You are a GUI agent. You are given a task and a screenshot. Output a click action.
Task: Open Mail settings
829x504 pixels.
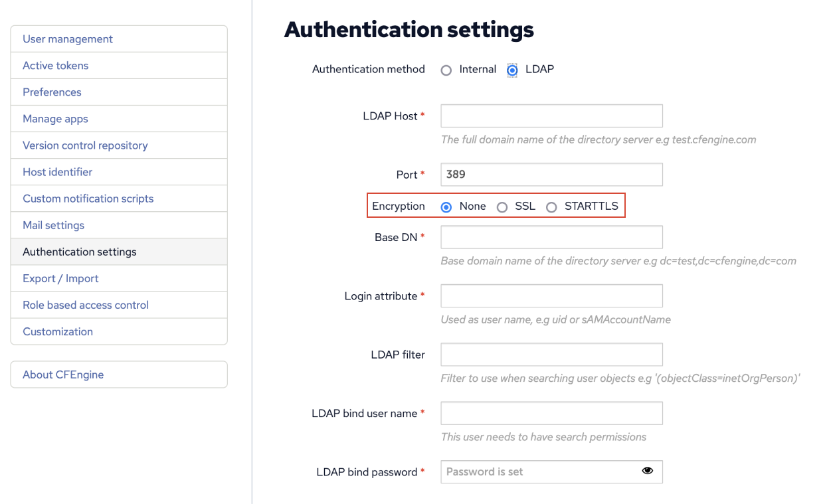coord(53,225)
